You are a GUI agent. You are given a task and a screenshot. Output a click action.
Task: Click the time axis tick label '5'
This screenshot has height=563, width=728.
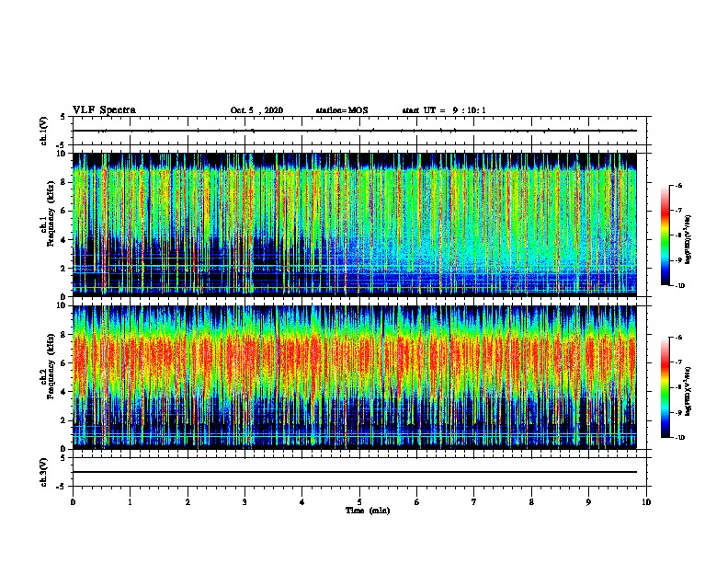(x=359, y=502)
